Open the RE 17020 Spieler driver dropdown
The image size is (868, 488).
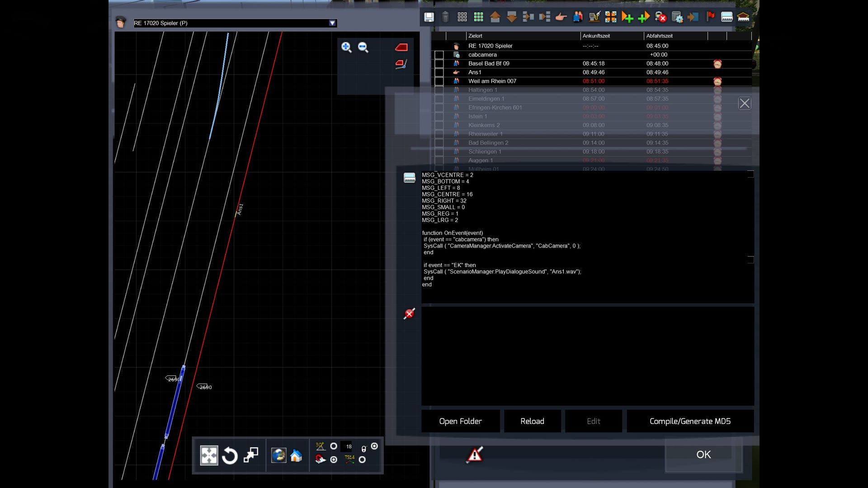coord(332,23)
